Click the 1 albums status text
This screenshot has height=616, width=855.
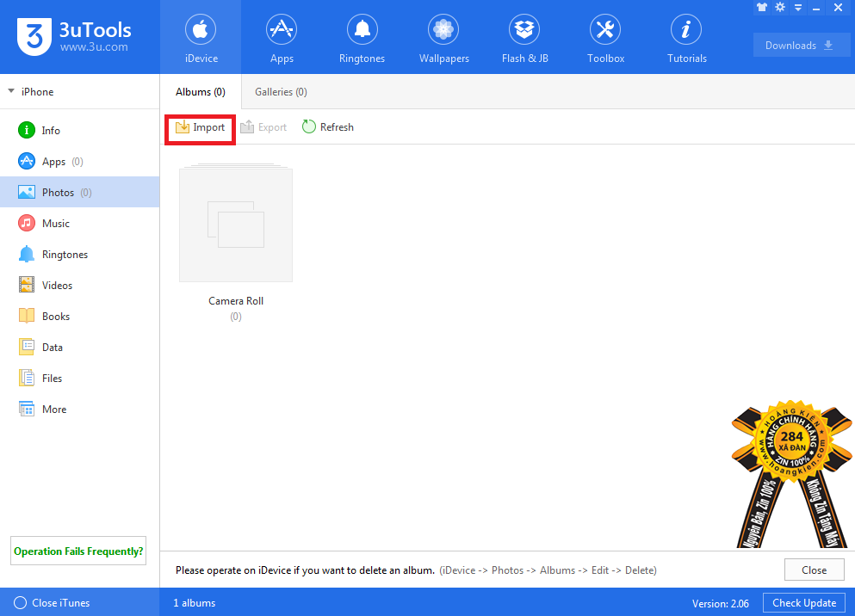point(194,603)
